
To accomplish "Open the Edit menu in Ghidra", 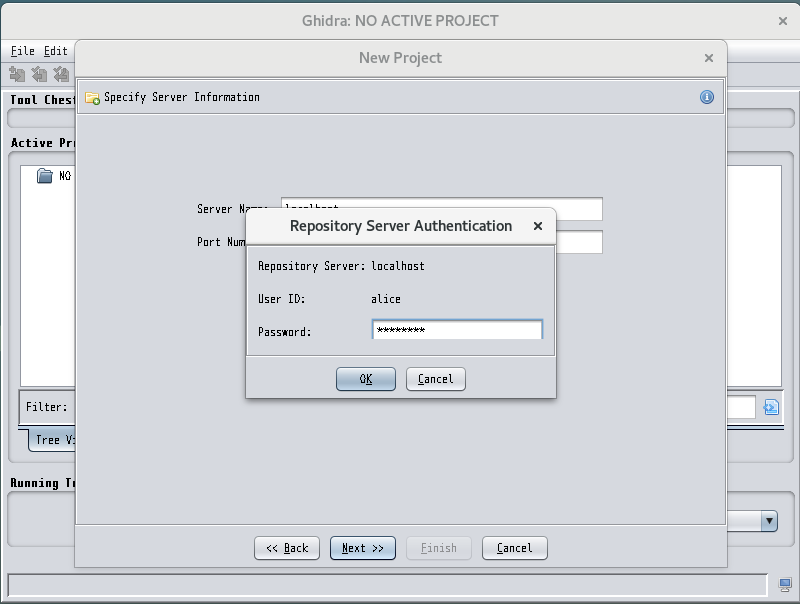I will [56, 51].
